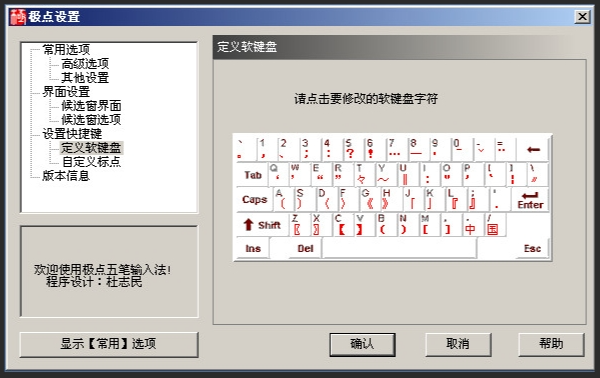Click the Tab key on soft keyboard
600x378 pixels.
coord(253,175)
